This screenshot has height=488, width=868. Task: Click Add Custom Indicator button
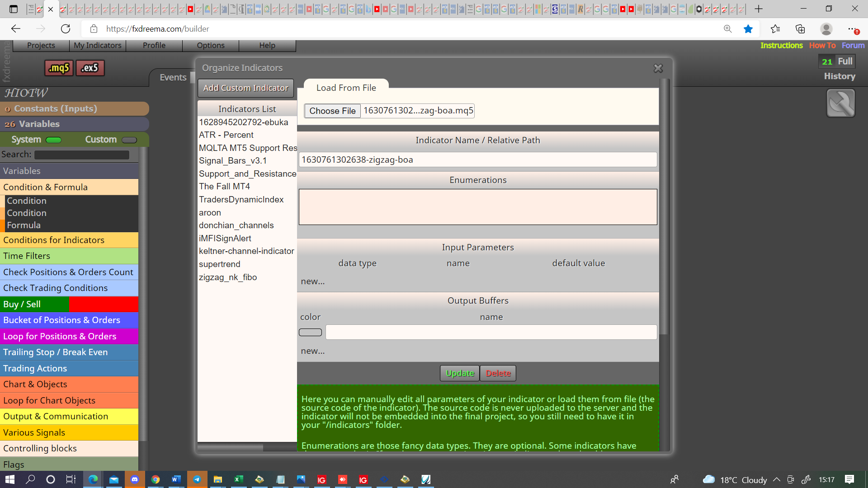[x=245, y=88]
